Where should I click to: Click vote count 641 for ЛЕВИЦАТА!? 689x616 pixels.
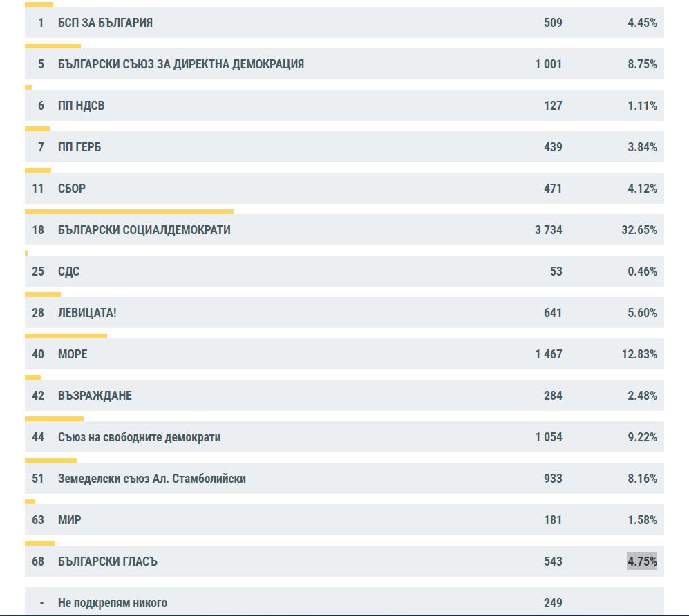553,313
